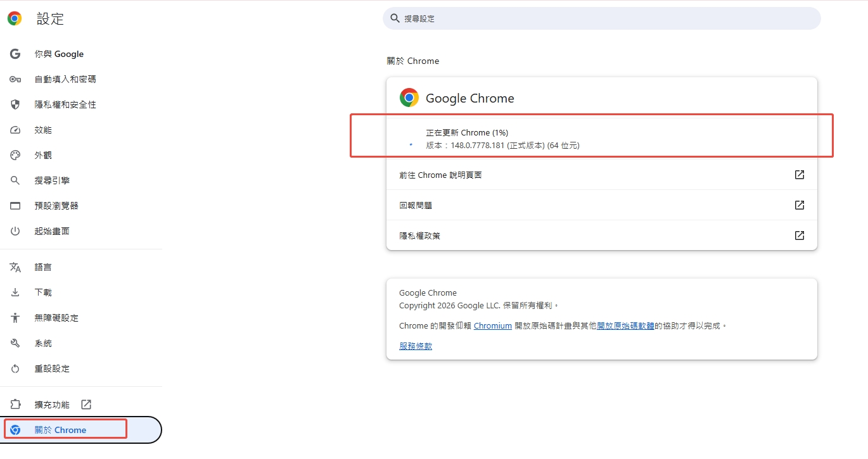Click the version 148.0.7778.181 text
This screenshot has width=868, height=459.
pos(502,145)
